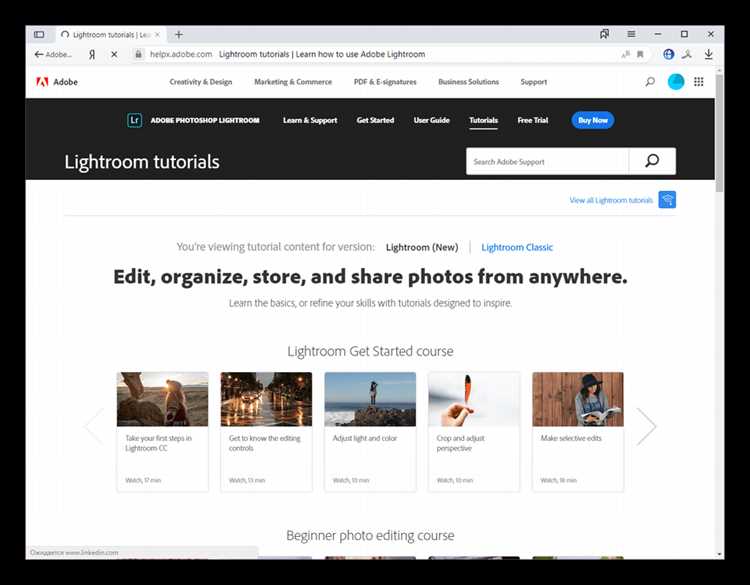Open the blue user profile avatar

pos(676,82)
